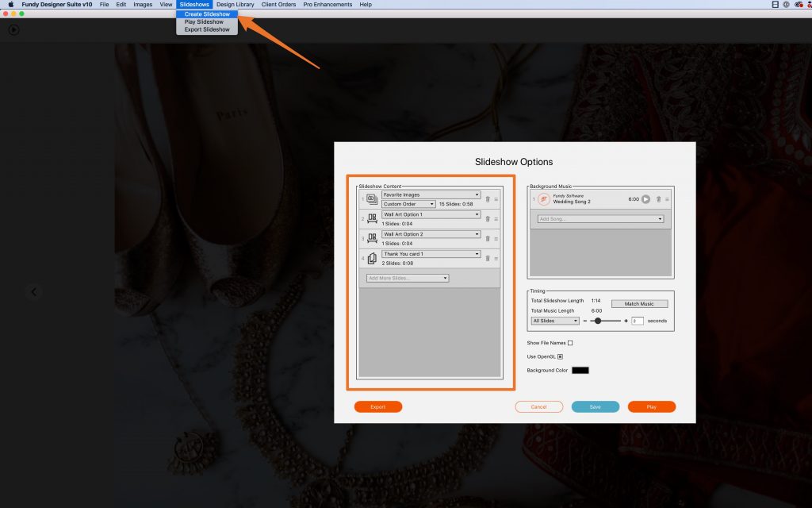812x508 pixels.
Task: Open the Design Library menu
Action: pyautogui.click(x=235, y=4)
